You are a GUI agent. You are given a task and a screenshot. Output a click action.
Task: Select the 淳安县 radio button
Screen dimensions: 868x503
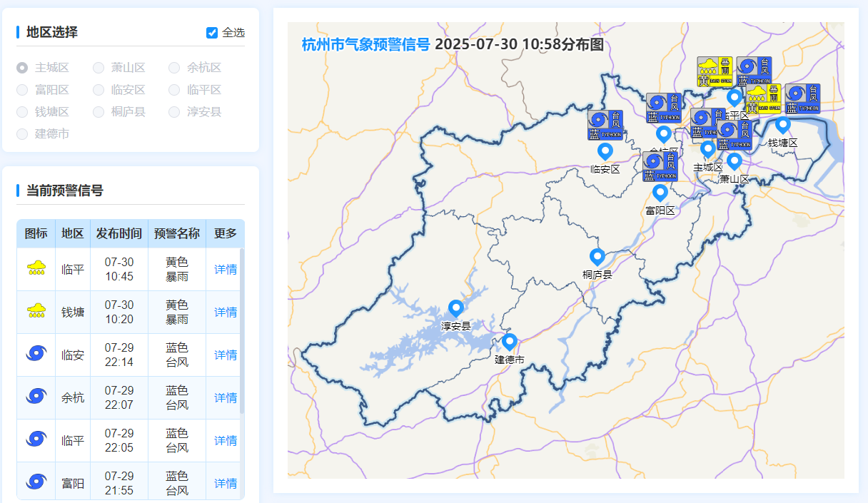[x=174, y=112]
